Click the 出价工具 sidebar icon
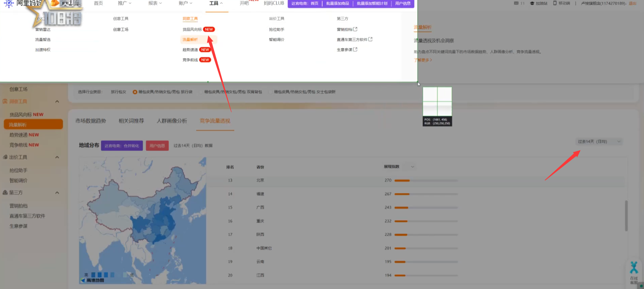The image size is (644, 289). point(5,157)
